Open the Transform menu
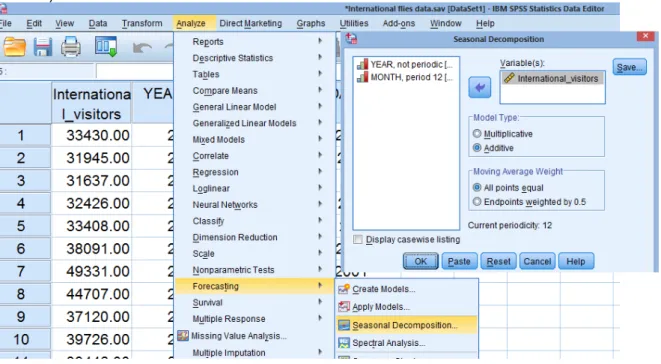Image resolution: width=661 pixels, height=364 pixels. pyautogui.click(x=142, y=24)
